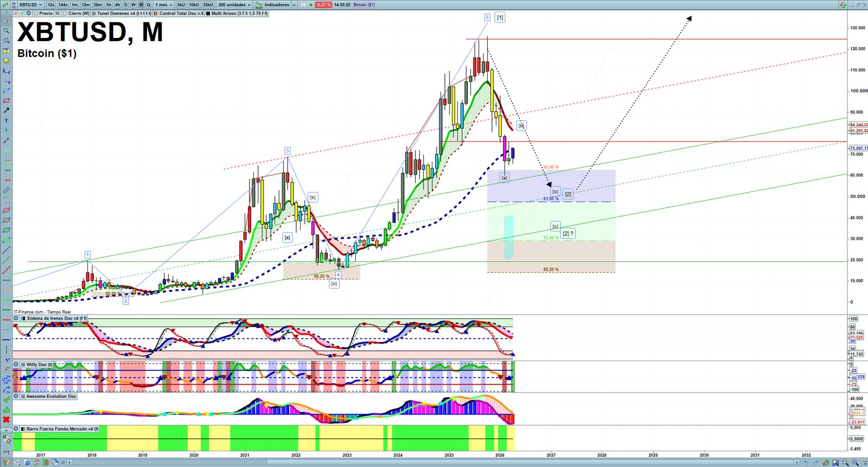Viewport: 868px width, 467px height.
Task: Toggle the Tunel Domenec v4 indicator
Action: (94, 14)
